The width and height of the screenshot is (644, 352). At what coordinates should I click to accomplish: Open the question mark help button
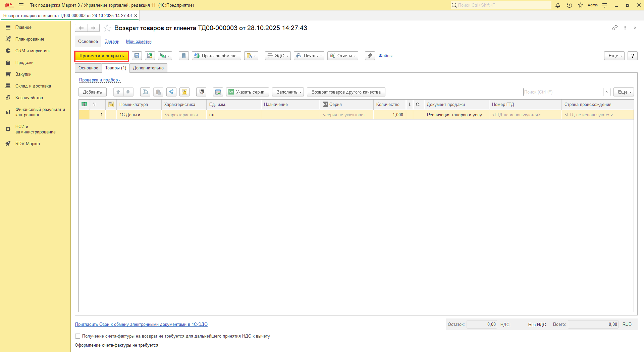[633, 56]
